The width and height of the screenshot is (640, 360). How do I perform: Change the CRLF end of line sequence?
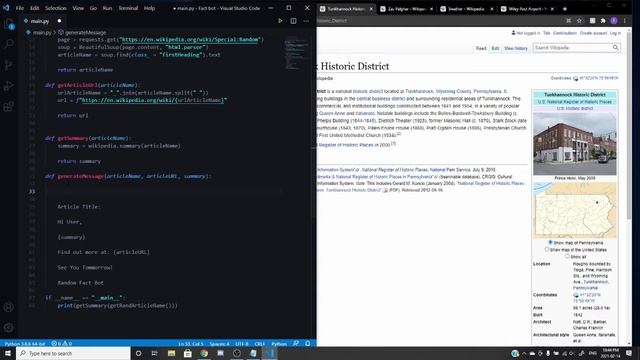(x=259, y=344)
